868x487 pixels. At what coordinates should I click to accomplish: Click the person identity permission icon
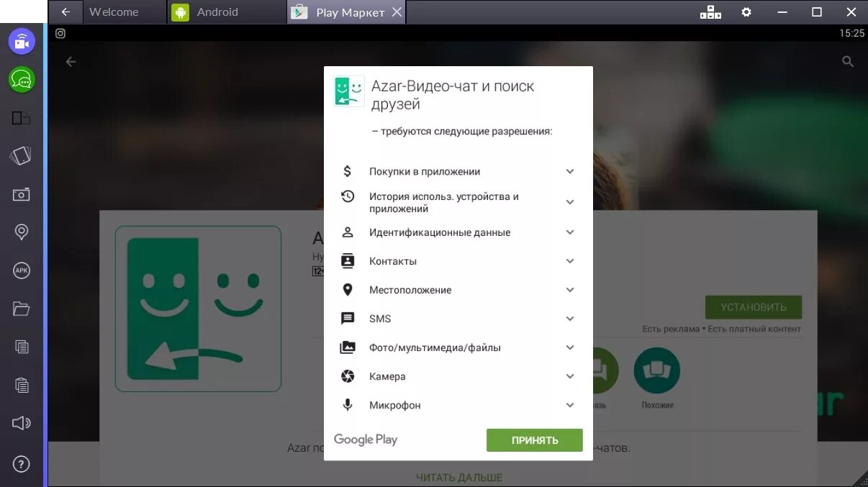pos(348,232)
